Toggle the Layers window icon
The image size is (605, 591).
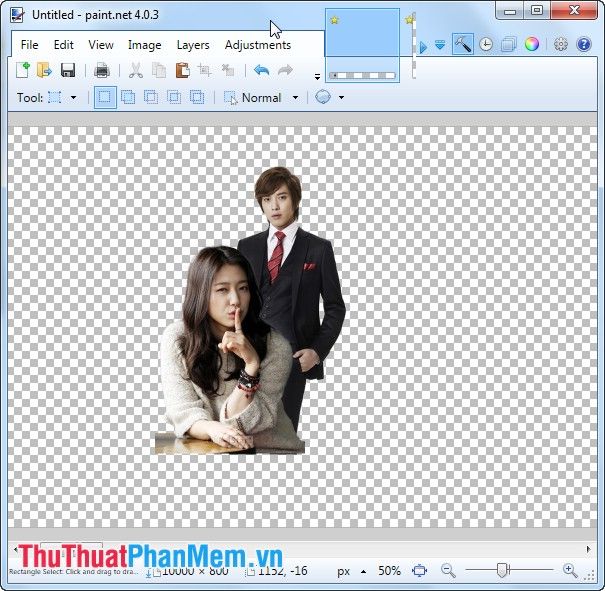509,44
